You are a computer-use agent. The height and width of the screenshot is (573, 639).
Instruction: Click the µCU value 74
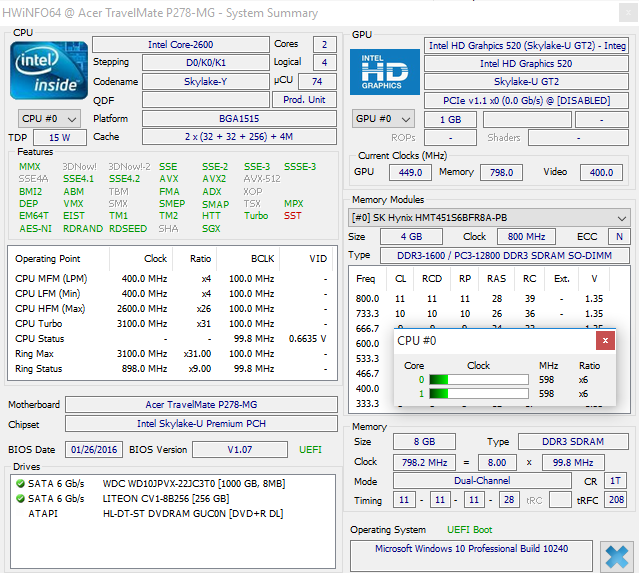pyautogui.click(x=317, y=82)
